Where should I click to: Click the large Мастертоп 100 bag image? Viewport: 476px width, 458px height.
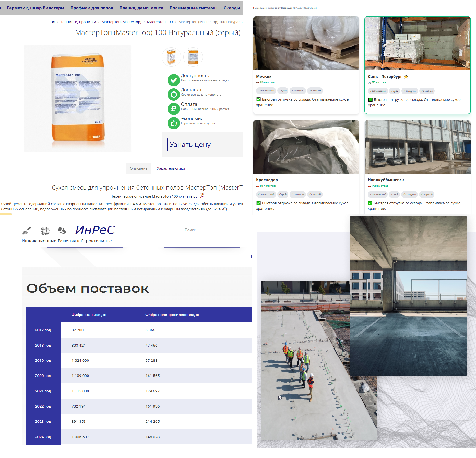click(78, 98)
